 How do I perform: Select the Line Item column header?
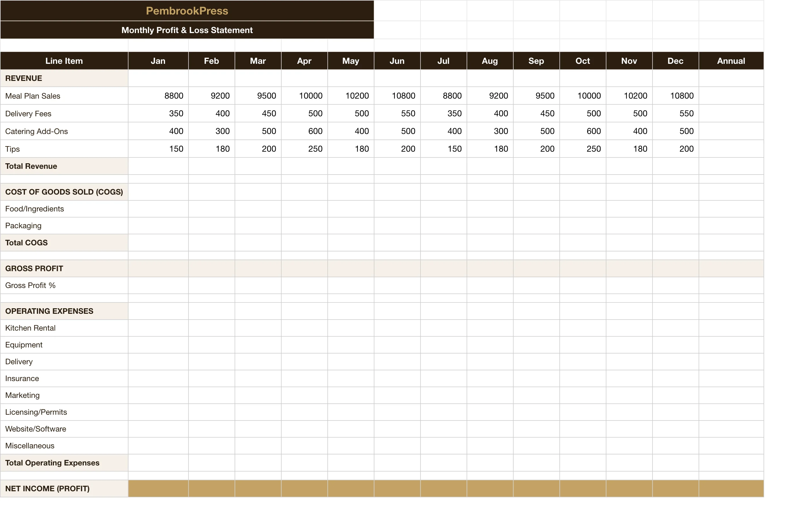[x=64, y=61]
